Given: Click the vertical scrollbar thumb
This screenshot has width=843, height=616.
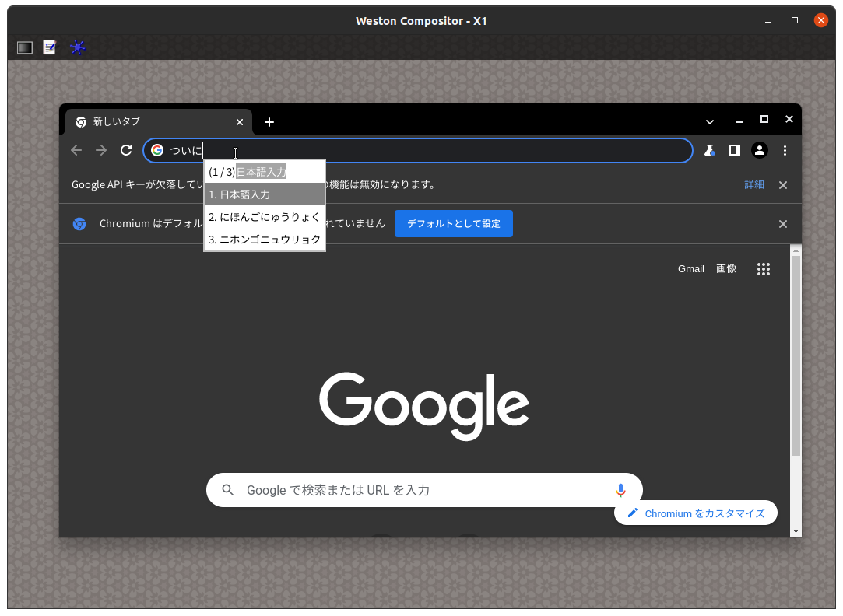Looking at the screenshot, I should pos(796,356).
